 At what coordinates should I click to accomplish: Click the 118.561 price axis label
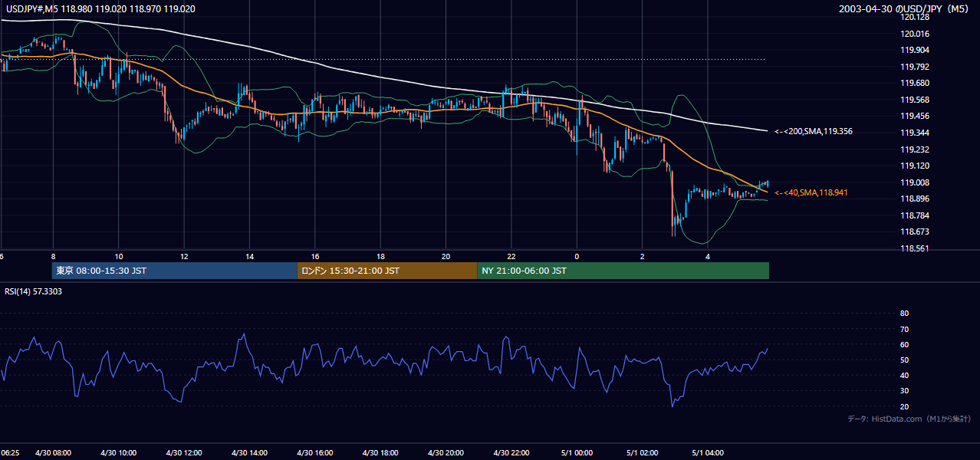point(913,248)
